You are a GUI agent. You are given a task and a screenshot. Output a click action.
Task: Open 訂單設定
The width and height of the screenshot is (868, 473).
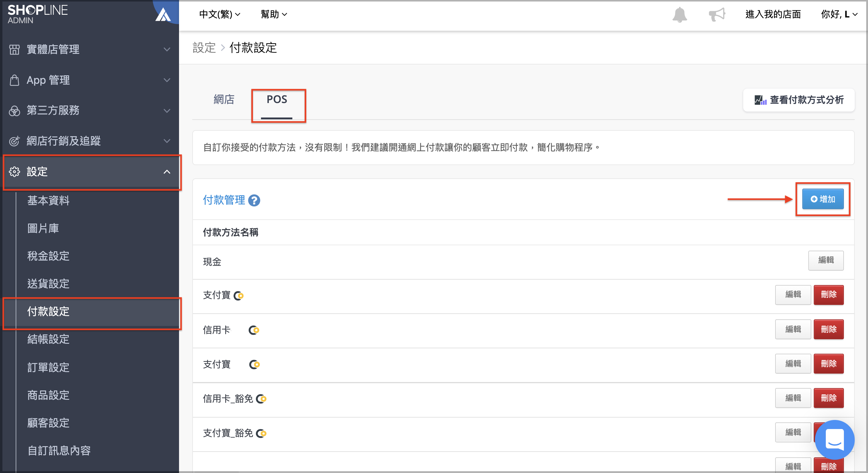48,367
